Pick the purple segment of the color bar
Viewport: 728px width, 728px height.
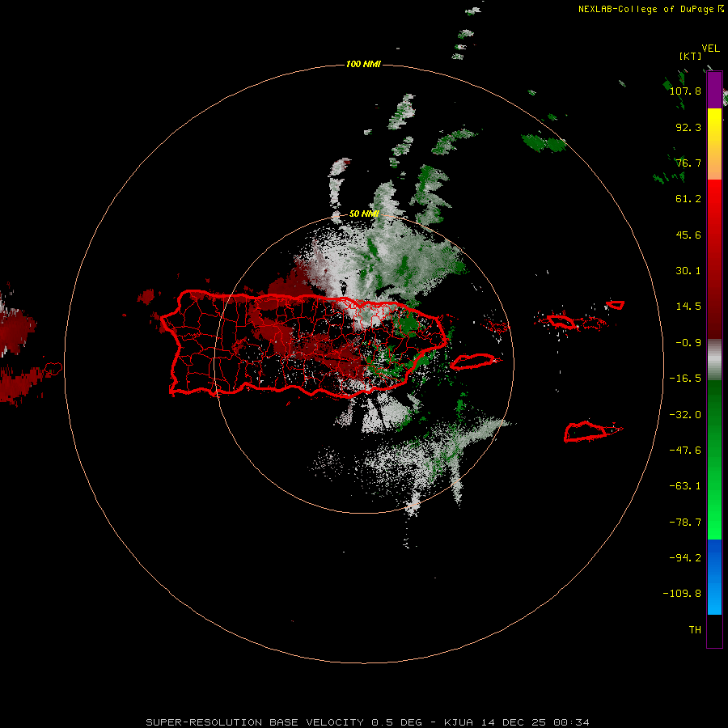click(714, 90)
